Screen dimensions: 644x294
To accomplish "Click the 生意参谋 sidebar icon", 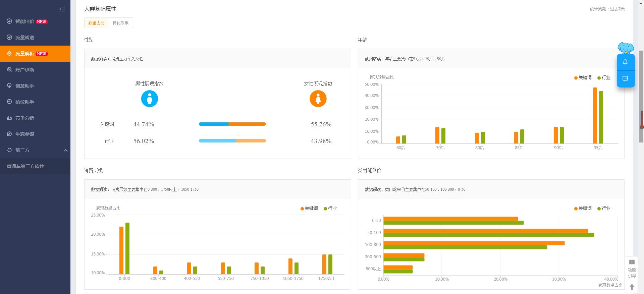I will click(x=9, y=134).
